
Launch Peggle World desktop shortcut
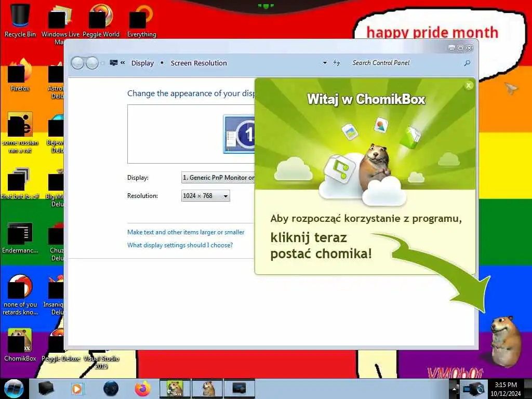pyautogui.click(x=101, y=21)
